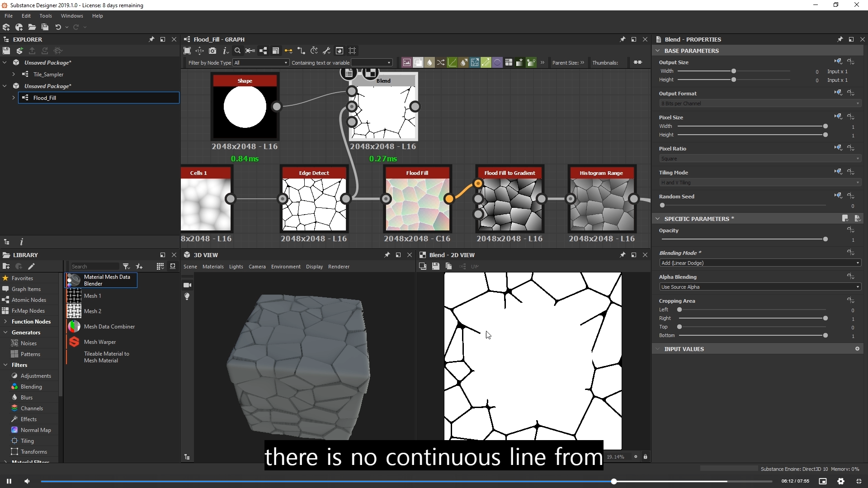This screenshot has height=488, width=868.
Task: Click the Opacity slider handle
Action: click(x=825, y=239)
